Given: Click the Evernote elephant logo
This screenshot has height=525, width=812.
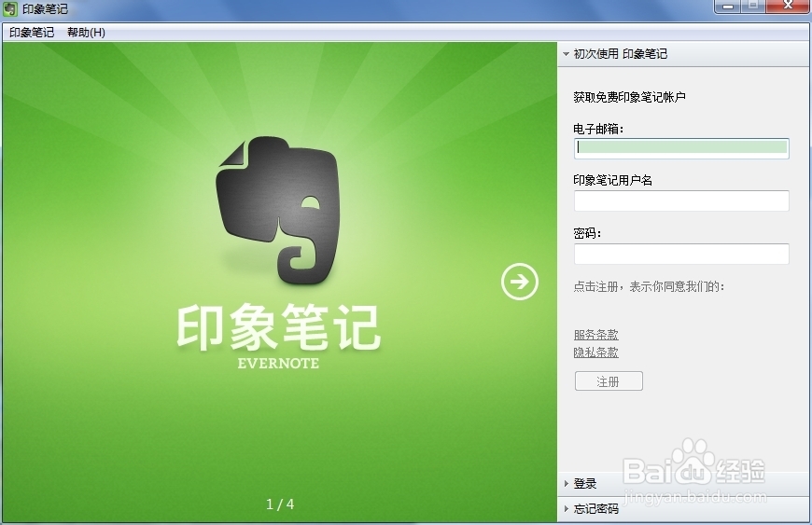Looking at the screenshot, I should 279,210.
